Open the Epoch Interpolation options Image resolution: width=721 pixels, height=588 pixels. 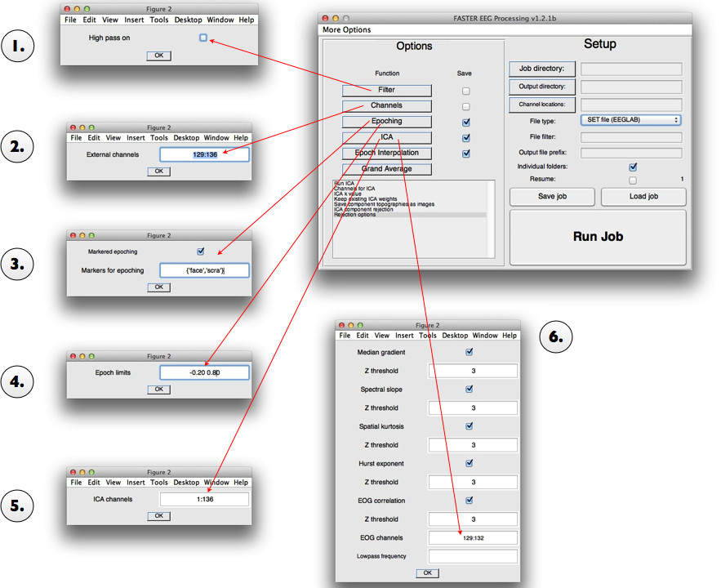point(387,153)
